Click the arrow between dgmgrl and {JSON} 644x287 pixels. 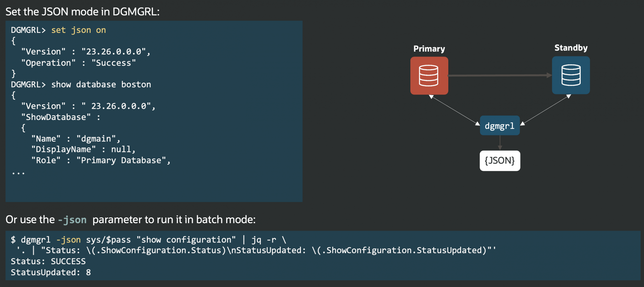500,143
